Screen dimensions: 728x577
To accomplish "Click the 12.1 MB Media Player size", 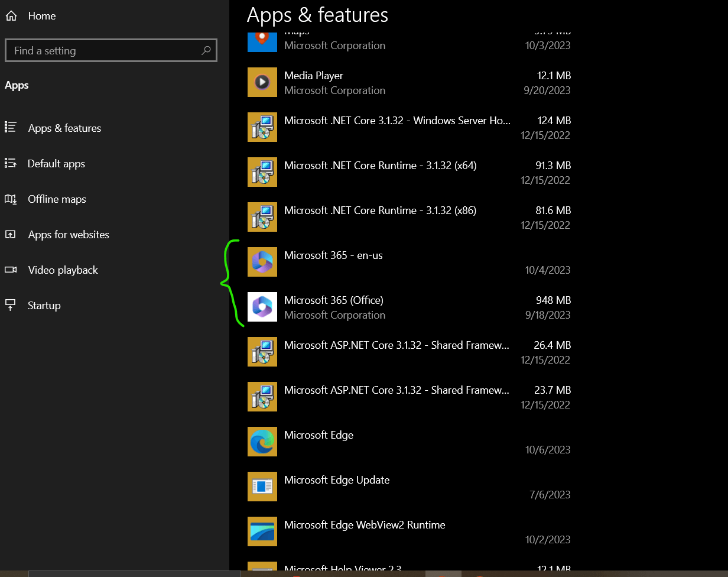I will pos(554,76).
